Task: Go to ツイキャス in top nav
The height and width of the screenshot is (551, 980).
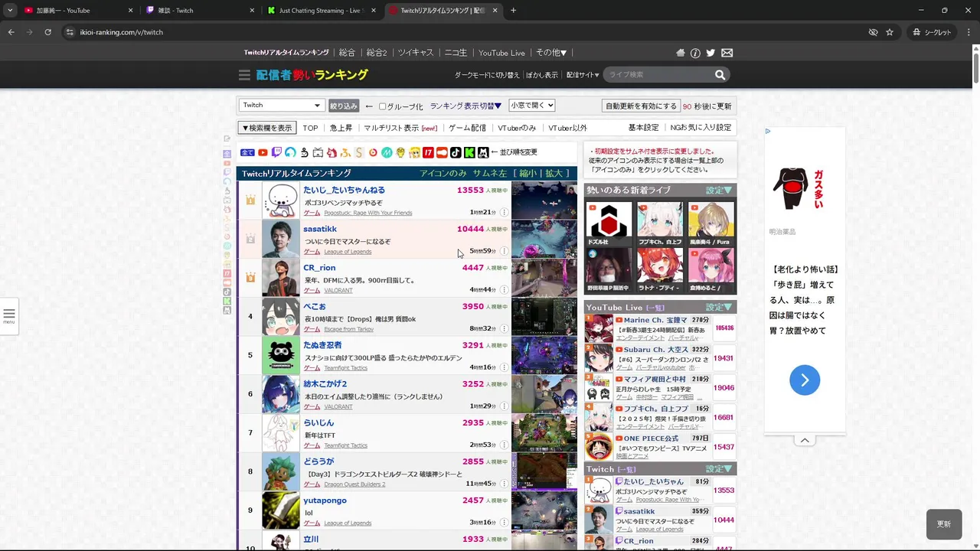Action: tap(416, 53)
